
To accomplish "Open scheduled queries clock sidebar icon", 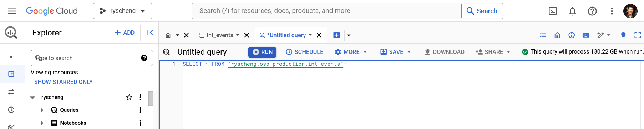I will [x=11, y=110].
